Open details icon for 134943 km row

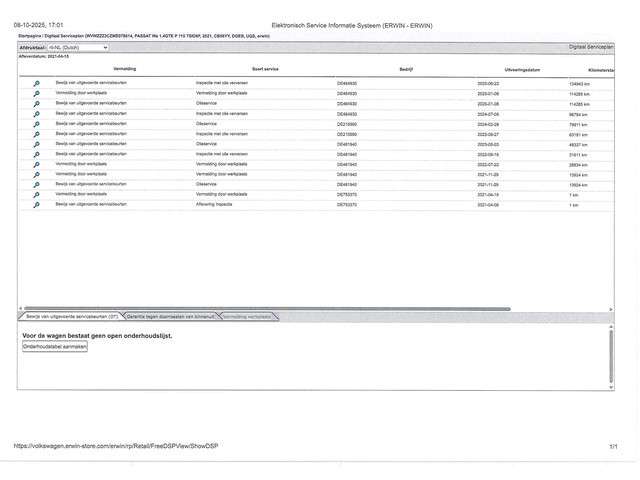click(37, 84)
